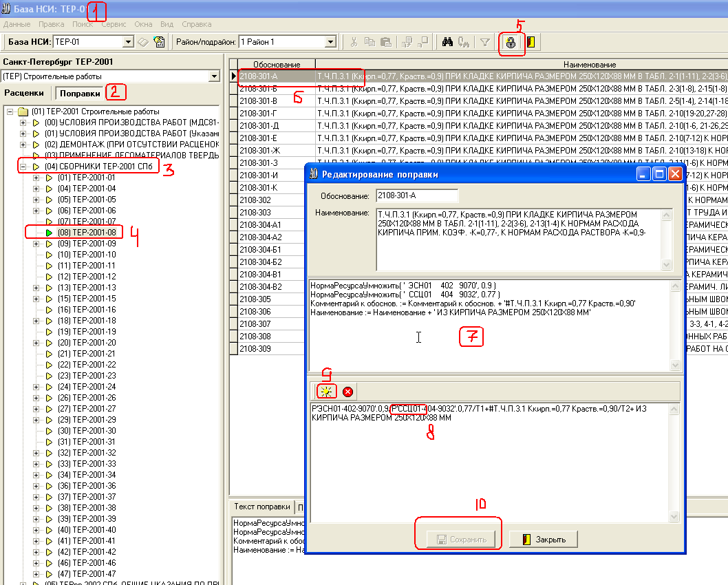Select the Текст поправки bottom tab
The width and height of the screenshot is (728, 585).
(262, 507)
